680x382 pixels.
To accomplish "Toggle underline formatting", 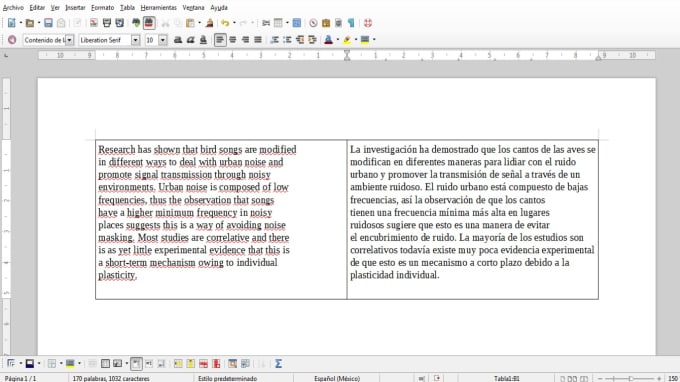I will click(x=203, y=40).
